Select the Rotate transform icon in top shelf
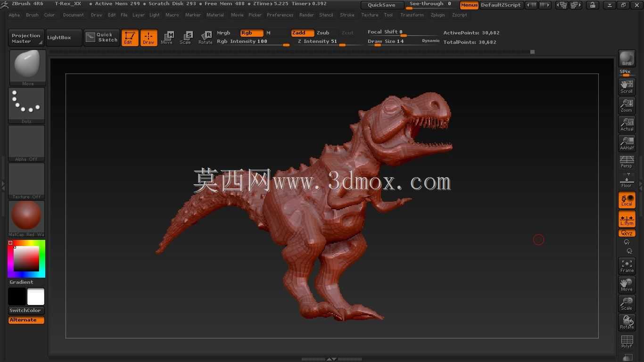 (x=205, y=38)
